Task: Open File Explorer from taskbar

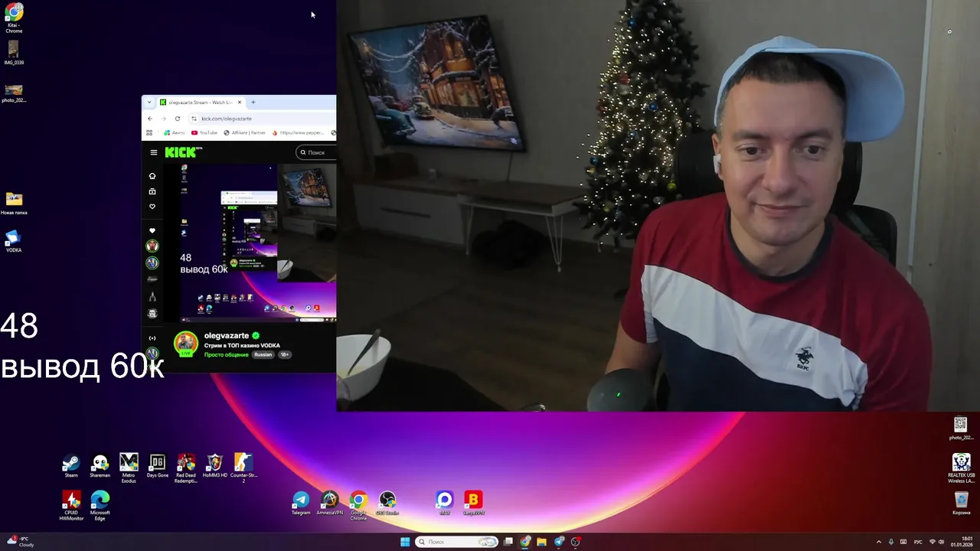Action: [x=542, y=542]
